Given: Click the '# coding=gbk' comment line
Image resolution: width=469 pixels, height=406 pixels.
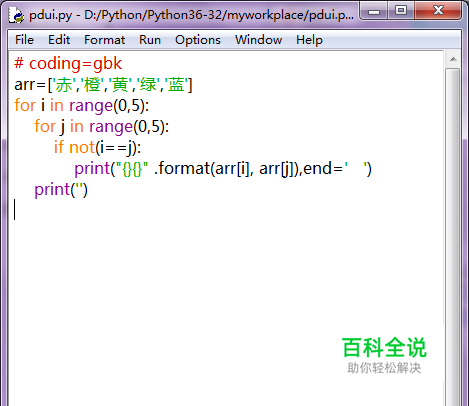Looking at the screenshot, I should pos(68,63).
